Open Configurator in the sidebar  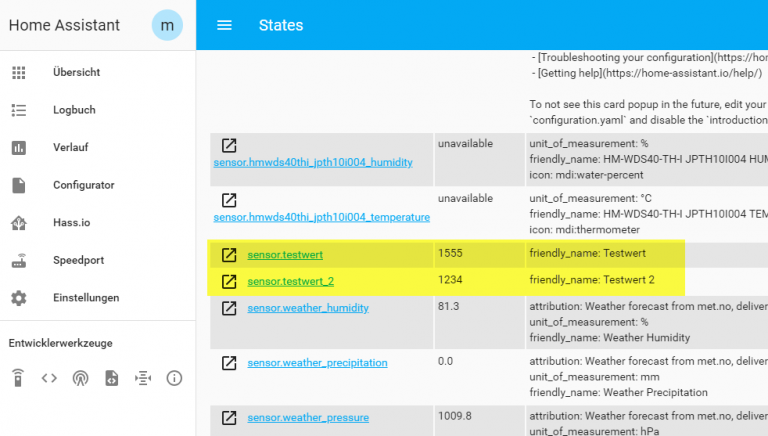[x=83, y=185]
